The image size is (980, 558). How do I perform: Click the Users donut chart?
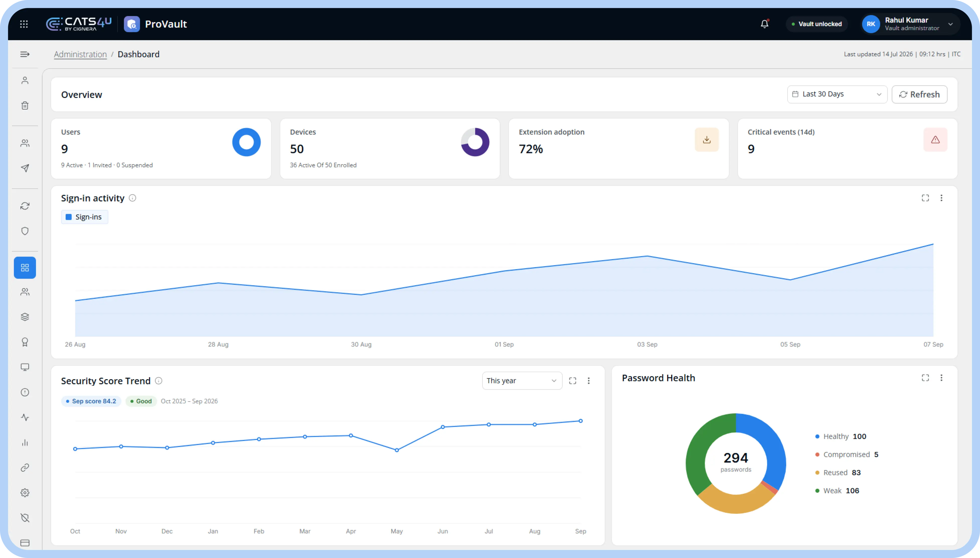point(246,142)
